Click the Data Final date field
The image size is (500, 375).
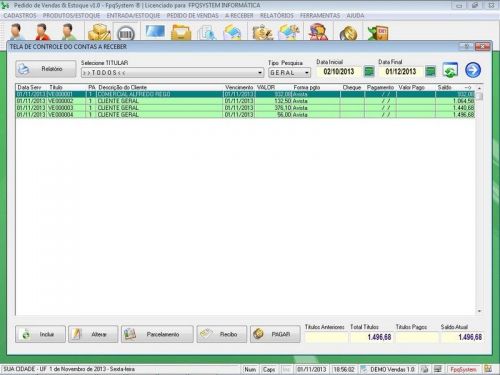pos(401,71)
